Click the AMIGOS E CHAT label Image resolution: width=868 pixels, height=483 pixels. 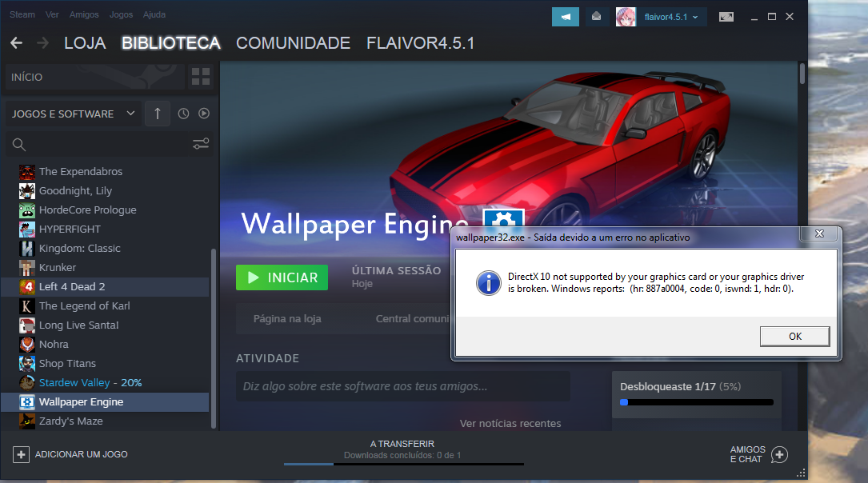(747, 454)
